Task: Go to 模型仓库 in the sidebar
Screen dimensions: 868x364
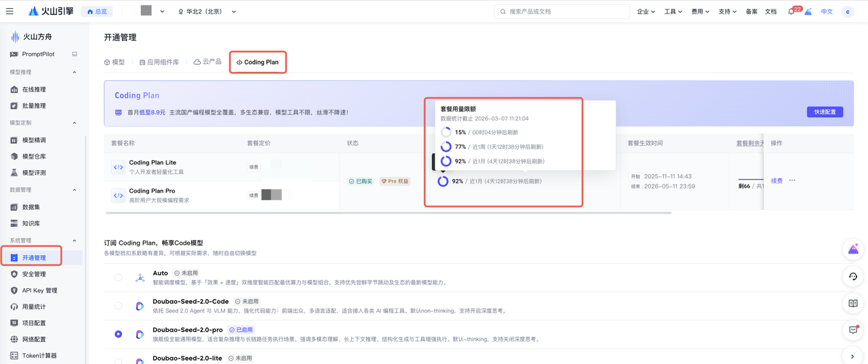Action: (34, 157)
